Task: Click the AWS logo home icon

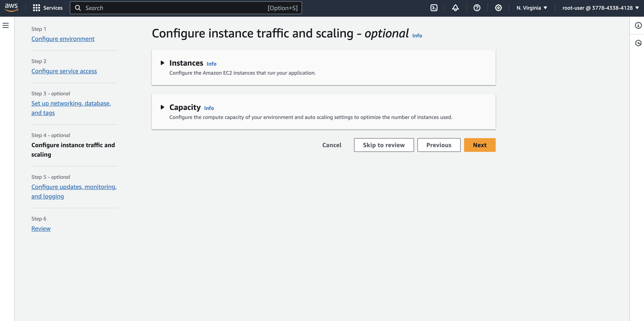Action: (12, 8)
